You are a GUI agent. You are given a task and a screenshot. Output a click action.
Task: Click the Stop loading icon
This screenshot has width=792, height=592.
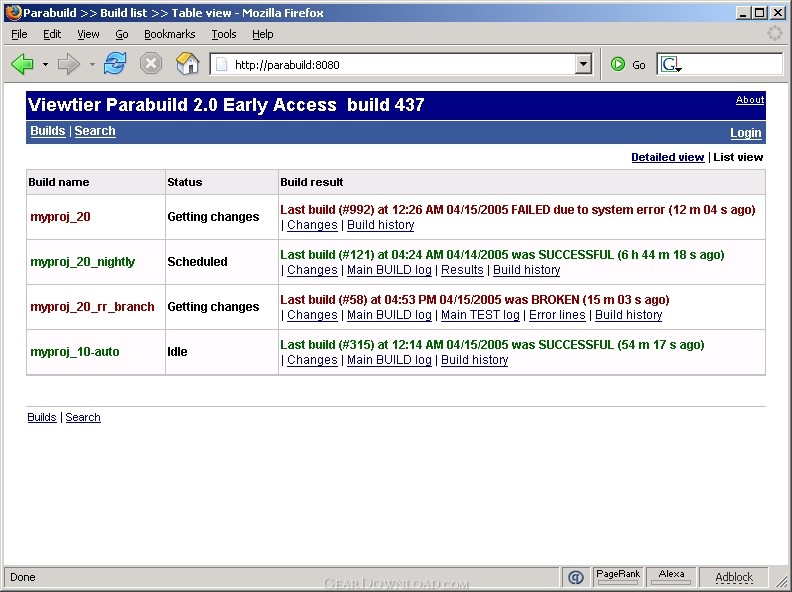pyautogui.click(x=151, y=64)
